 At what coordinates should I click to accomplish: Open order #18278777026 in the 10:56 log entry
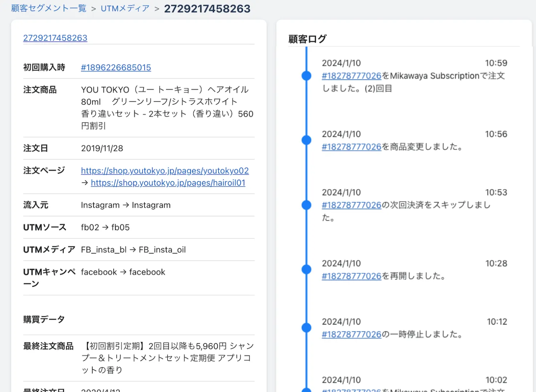(x=351, y=147)
